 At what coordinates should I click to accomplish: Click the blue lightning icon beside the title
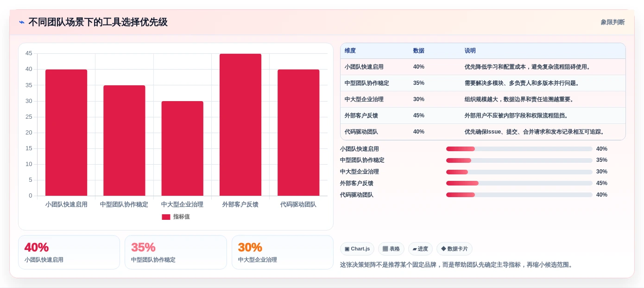[x=22, y=22]
